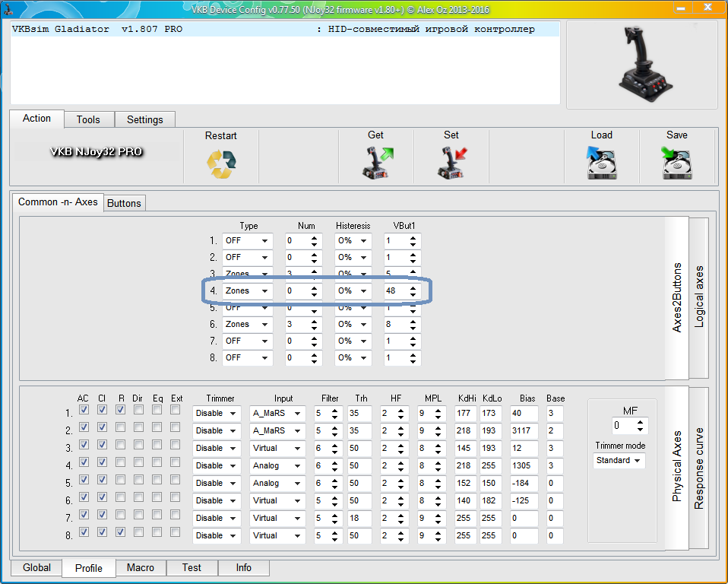Click KdLo field 193 for axis 3

(x=490, y=449)
